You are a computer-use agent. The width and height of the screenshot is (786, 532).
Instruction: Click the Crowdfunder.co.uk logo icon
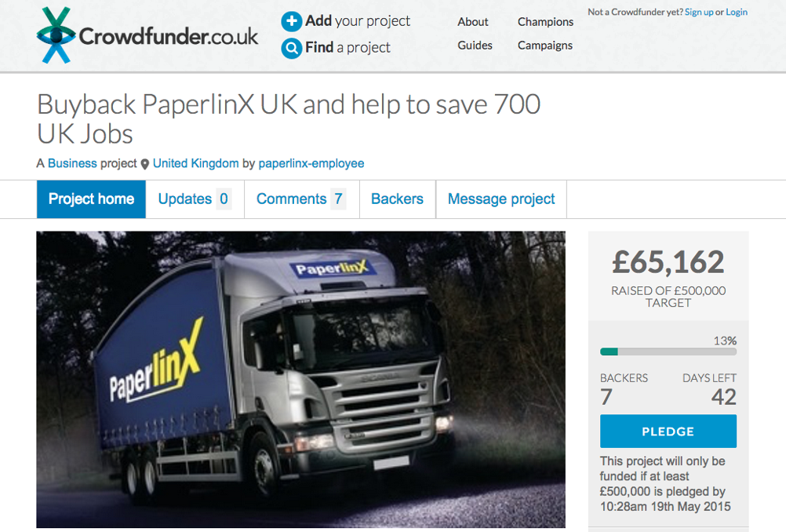pos(56,35)
